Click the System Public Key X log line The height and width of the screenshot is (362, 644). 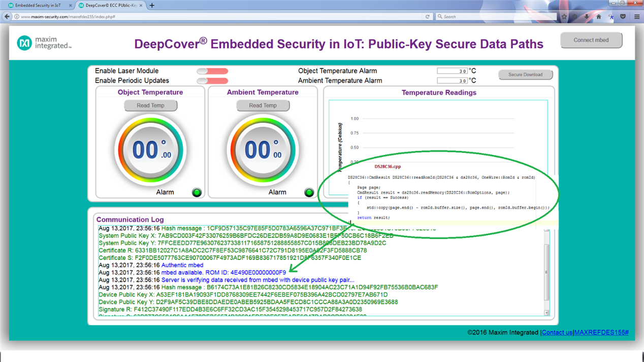[x=246, y=236]
